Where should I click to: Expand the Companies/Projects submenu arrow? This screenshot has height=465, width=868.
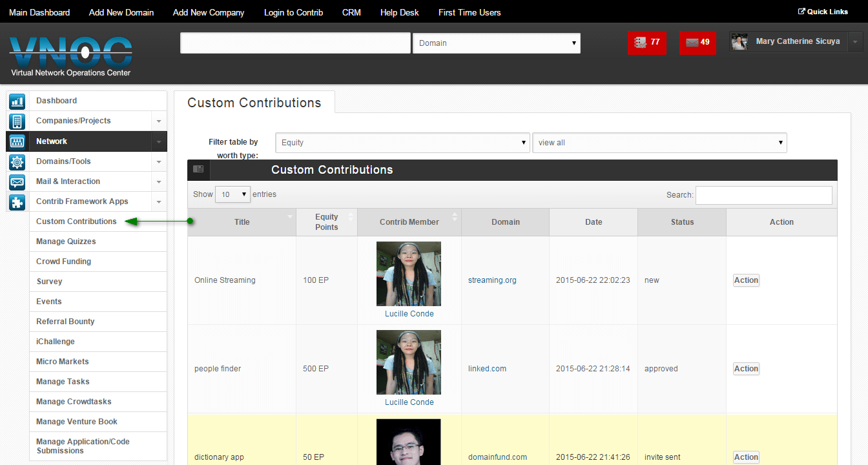coord(158,121)
